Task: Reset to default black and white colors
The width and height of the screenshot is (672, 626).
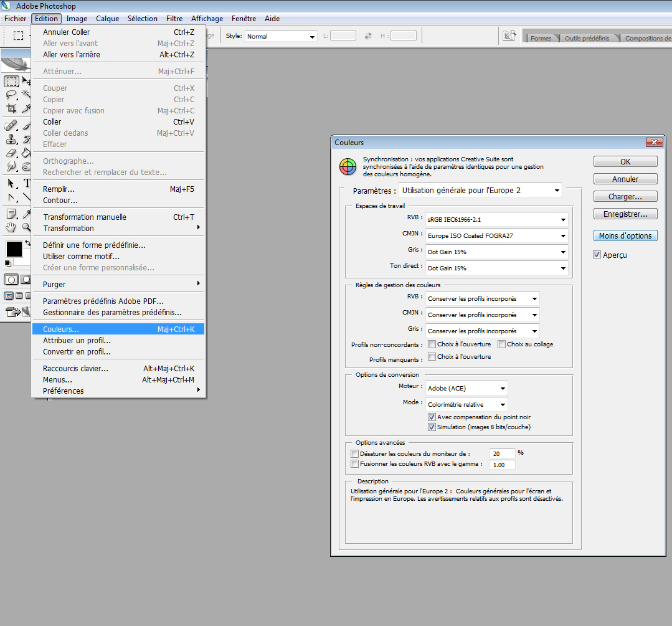Action: pos(7,263)
